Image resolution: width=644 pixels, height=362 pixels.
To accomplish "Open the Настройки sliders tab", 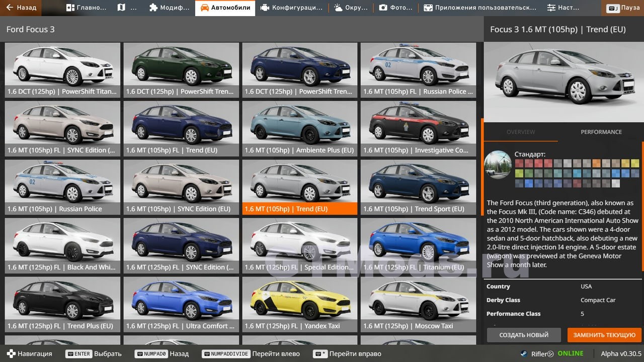I will pos(563,8).
